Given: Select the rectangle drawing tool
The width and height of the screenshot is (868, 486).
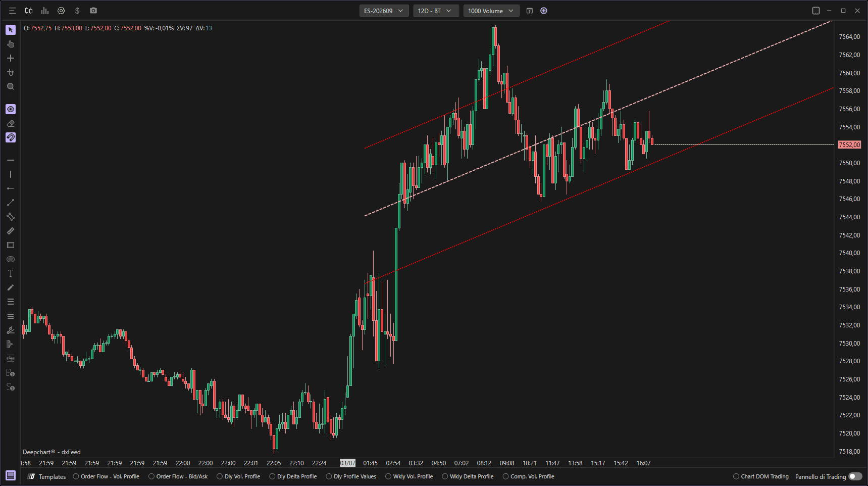Looking at the screenshot, I should [11, 245].
